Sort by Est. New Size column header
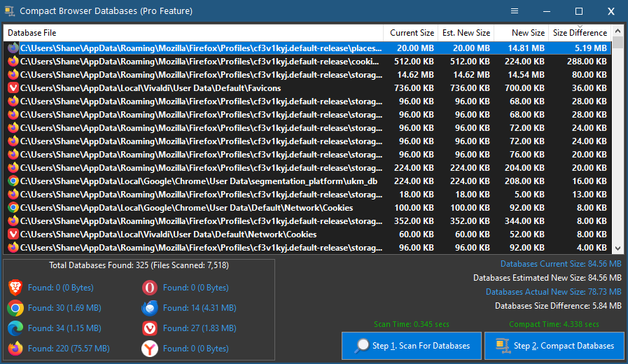The width and height of the screenshot is (628, 364). tap(466, 33)
